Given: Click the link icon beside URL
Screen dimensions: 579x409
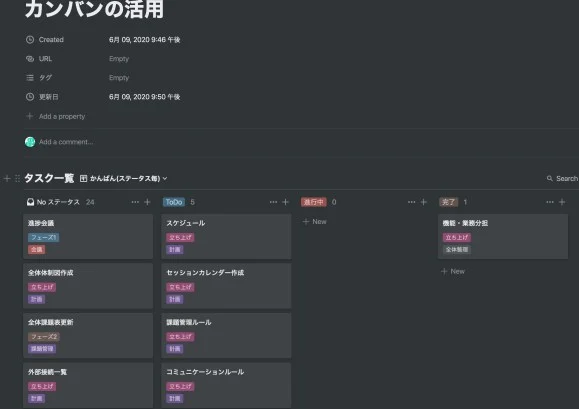Looking at the screenshot, I should point(30,59).
